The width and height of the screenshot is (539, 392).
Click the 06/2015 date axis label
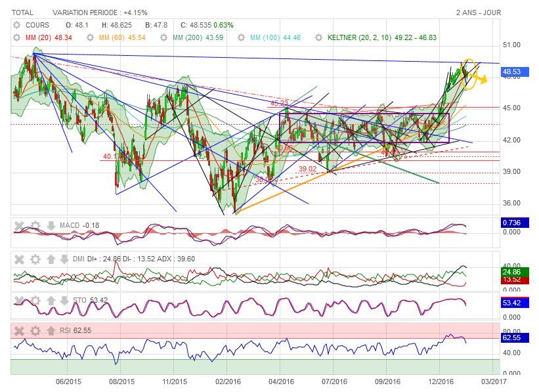tap(68, 381)
